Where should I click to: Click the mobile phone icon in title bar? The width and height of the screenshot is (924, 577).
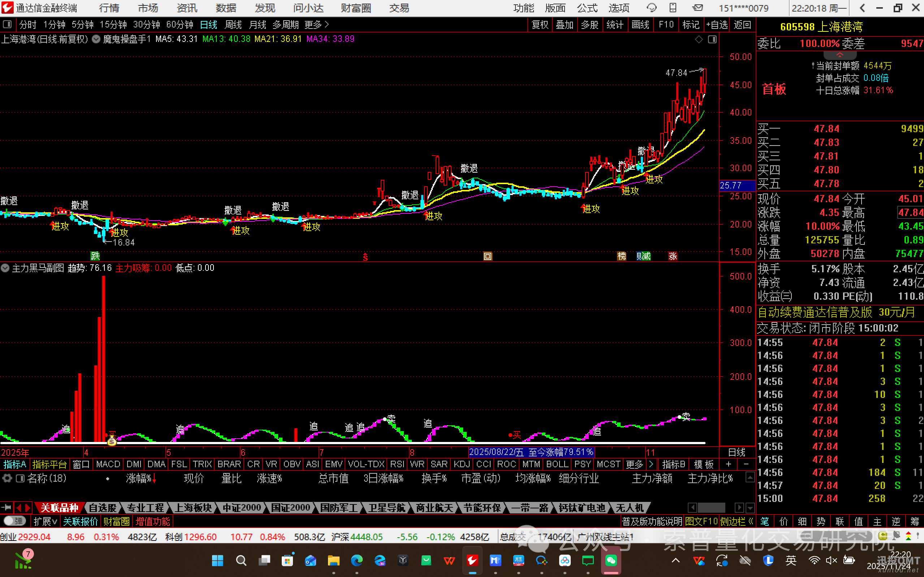[673, 8]
